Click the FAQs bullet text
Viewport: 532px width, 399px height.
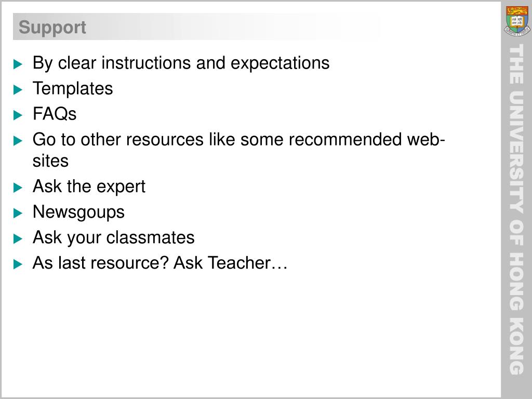click(55, 114)
